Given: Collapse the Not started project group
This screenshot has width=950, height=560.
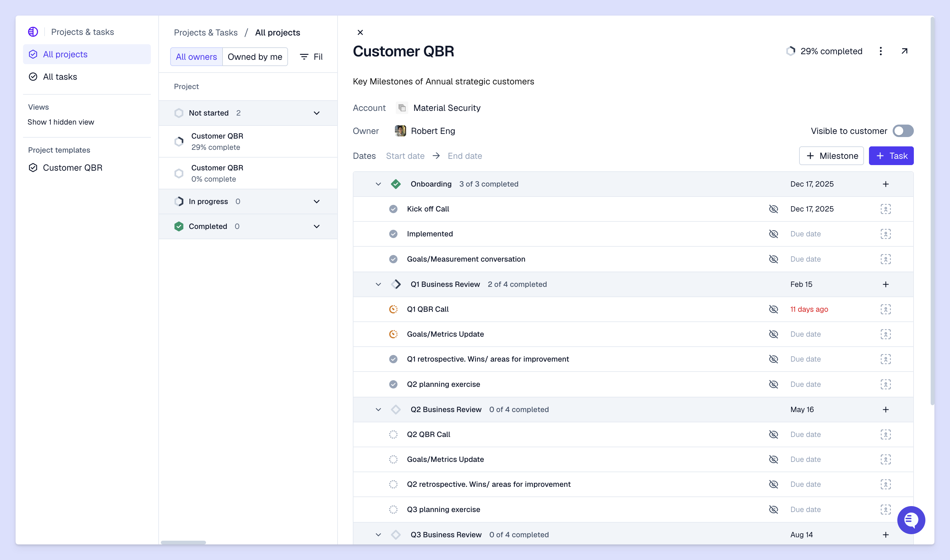Looking at the screenshot, I should 316,113.
